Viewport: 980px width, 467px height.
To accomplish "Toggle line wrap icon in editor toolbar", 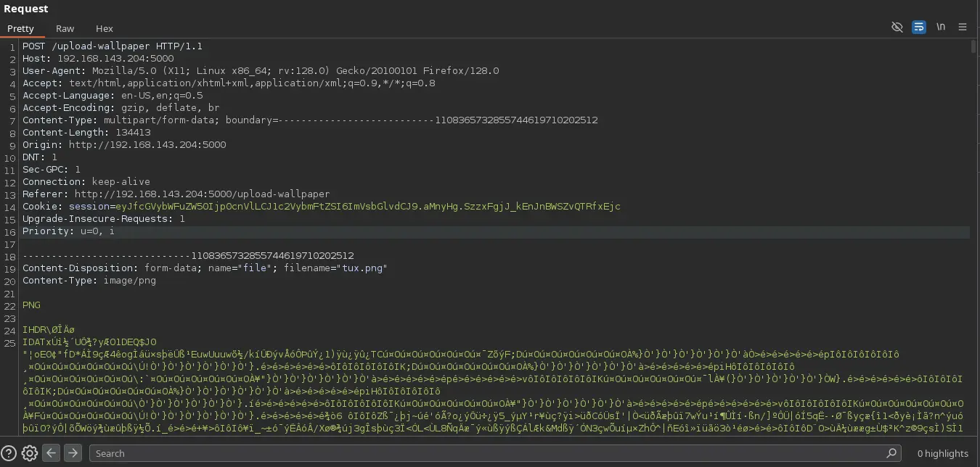I will click(x=919, y=27).
